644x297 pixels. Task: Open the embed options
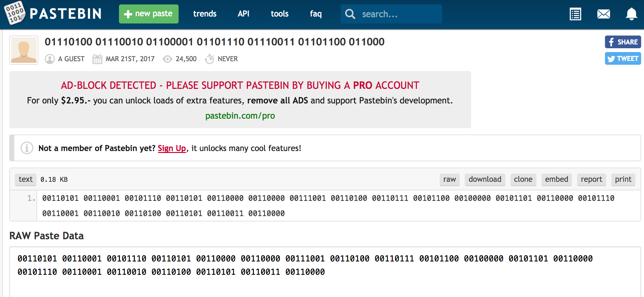tap(556, 180)
